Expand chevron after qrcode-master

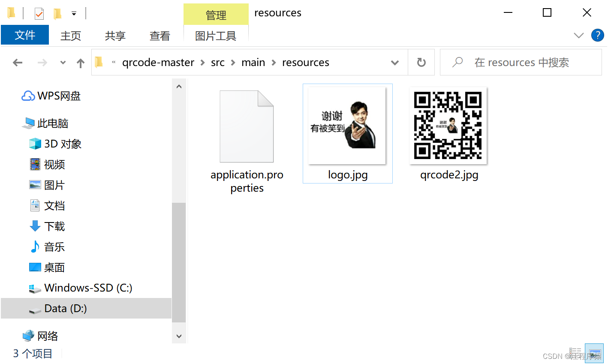click(203, 63)
